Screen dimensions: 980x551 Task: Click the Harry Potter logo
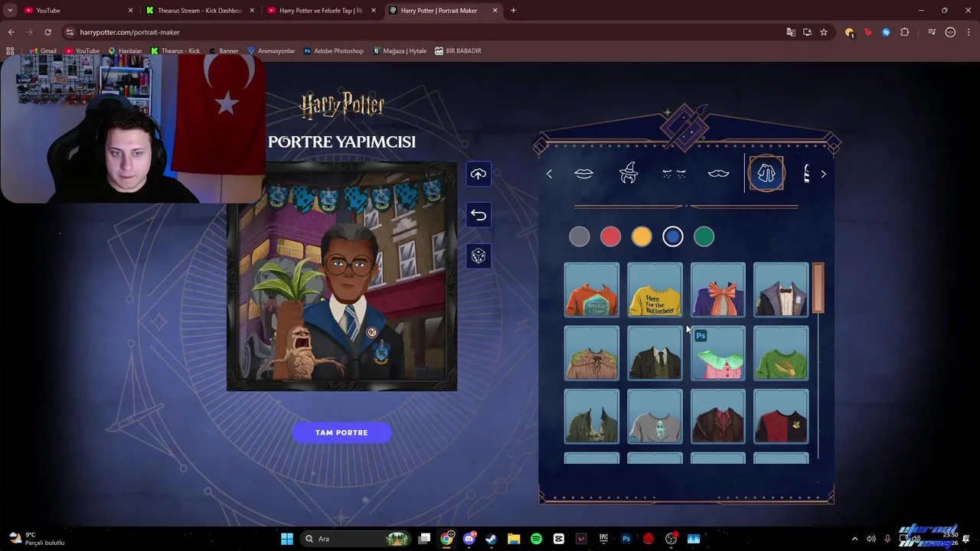341,106
